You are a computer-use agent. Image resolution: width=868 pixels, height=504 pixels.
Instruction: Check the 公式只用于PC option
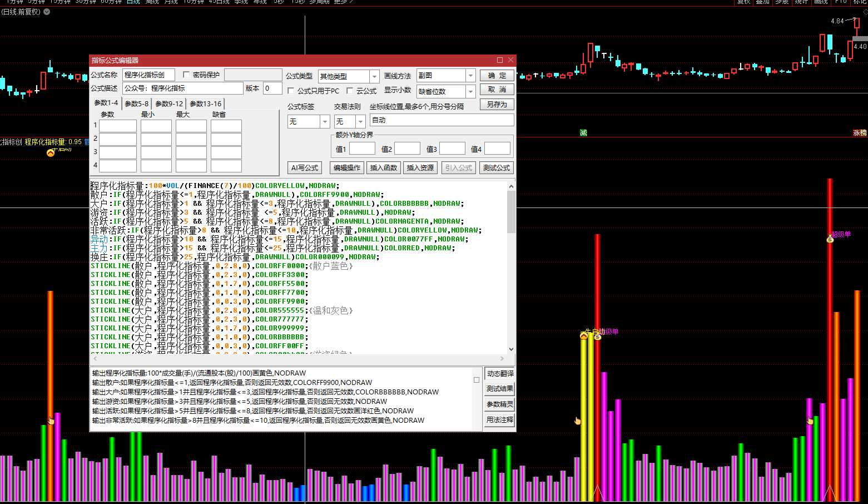pyautogui.click(x=291, y=91)
